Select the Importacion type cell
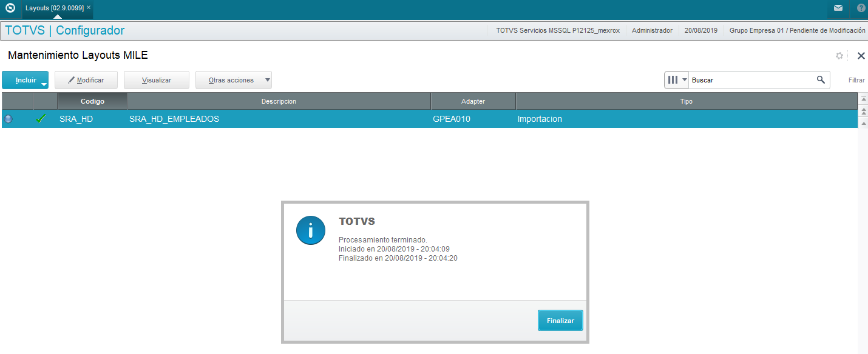 pyautogui.click(x=687, y=119)
